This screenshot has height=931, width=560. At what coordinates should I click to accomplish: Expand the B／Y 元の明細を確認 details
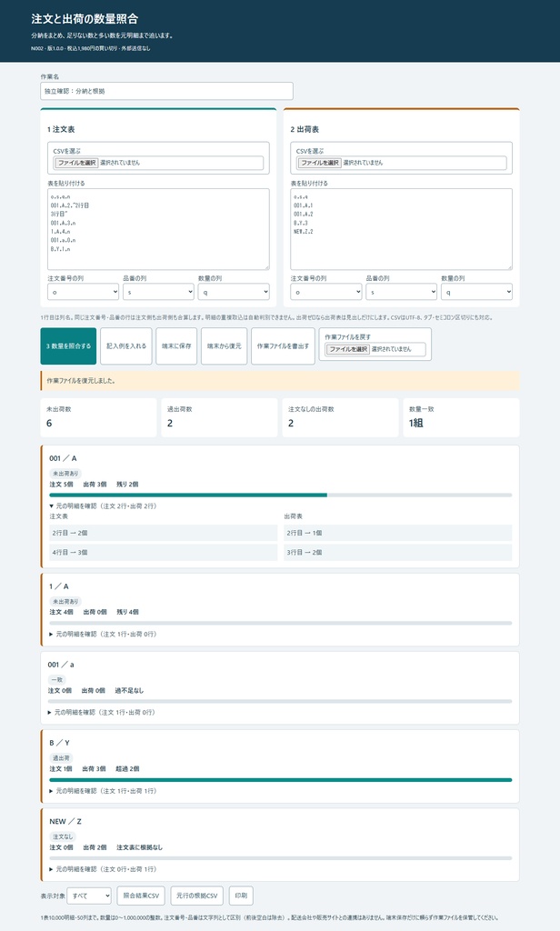[103, 791]
